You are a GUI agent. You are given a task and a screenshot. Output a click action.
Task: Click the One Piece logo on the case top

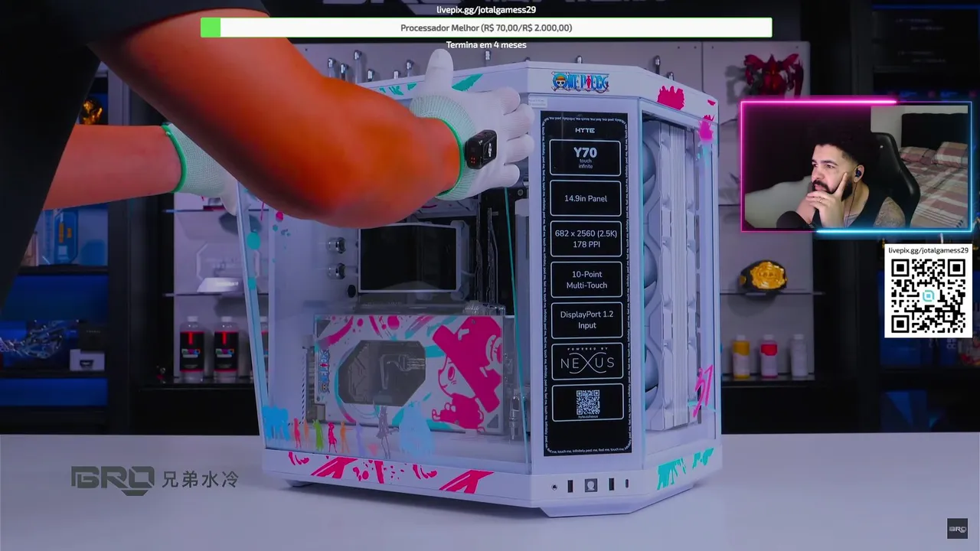click(580, 81)
